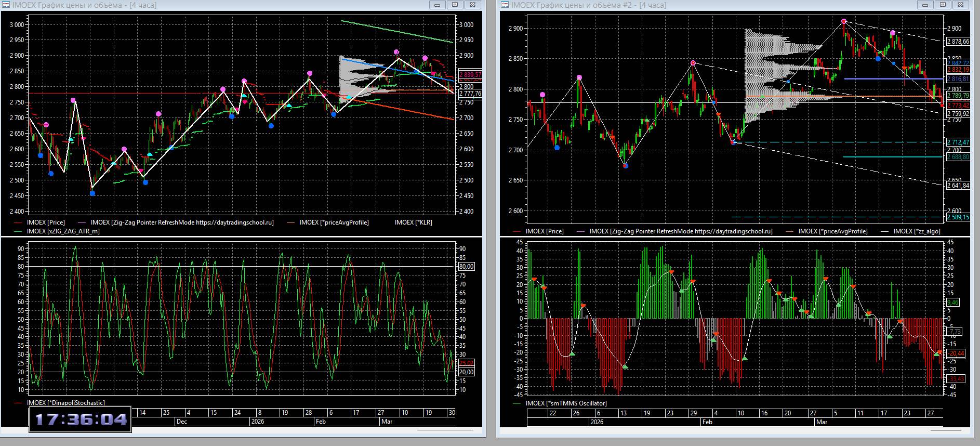Select the IMOEX [xZIG_ZAG_ATR_m] legend entry
This screenshot has height=446, width=980.
click(x=63, y=231)
